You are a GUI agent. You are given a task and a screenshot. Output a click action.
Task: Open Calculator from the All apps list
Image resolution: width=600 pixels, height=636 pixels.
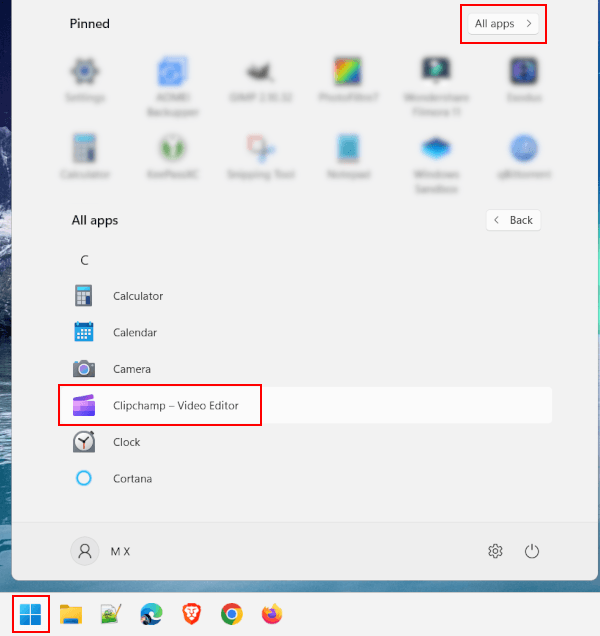[305, 296]
